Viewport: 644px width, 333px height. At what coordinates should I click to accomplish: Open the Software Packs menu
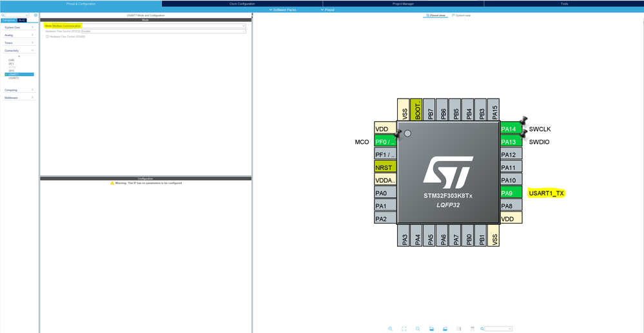click(x=282, y=10)
